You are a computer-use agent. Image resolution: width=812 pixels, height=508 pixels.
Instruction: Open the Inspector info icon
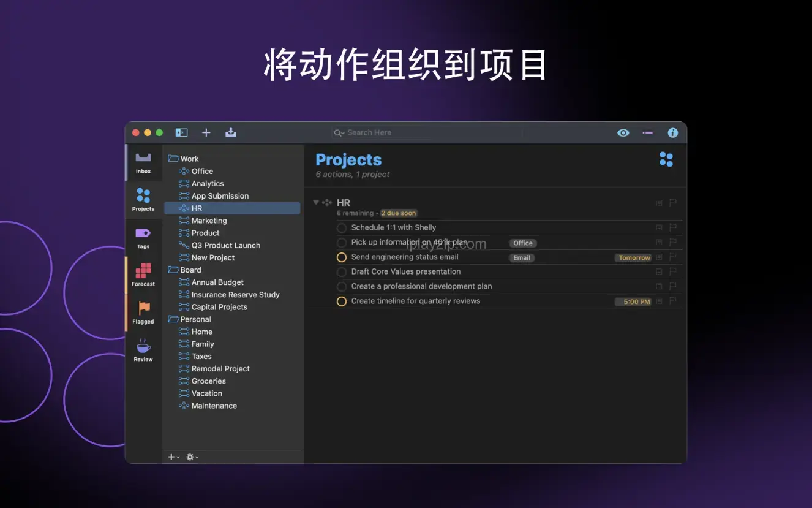[673, 132]
